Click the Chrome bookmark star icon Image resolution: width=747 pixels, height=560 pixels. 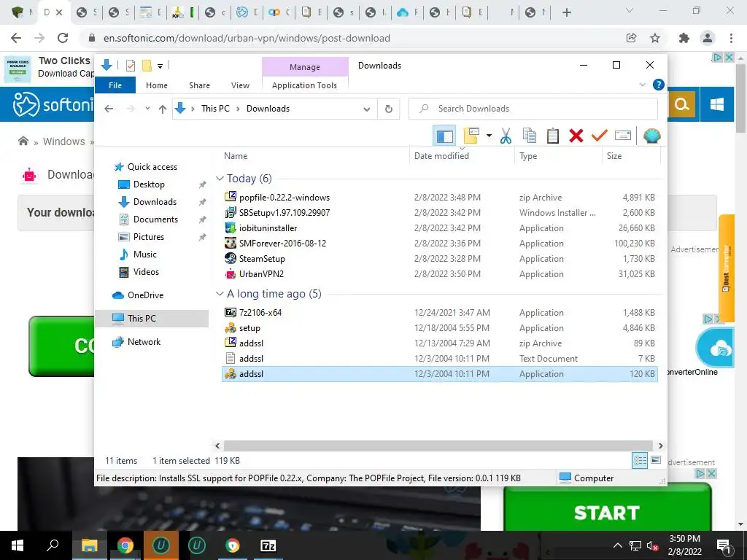click(x=655, y=38)
